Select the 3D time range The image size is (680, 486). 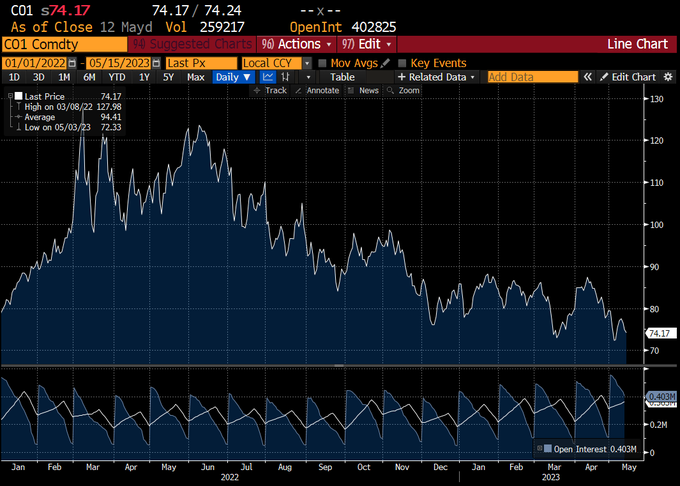point(39,77)
